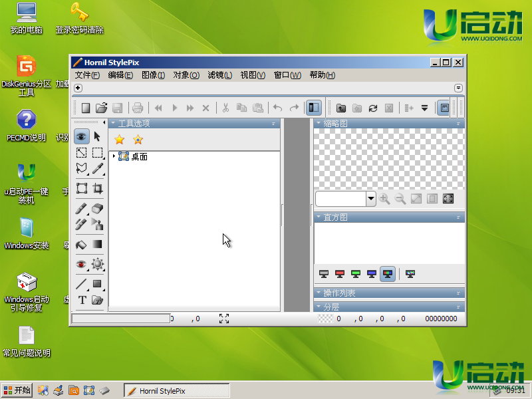Click Hornil StylePix taskbar button

point(177,391)
